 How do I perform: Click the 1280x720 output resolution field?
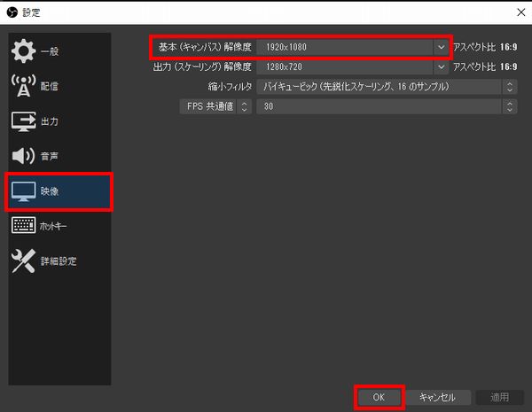pos(344,66)
